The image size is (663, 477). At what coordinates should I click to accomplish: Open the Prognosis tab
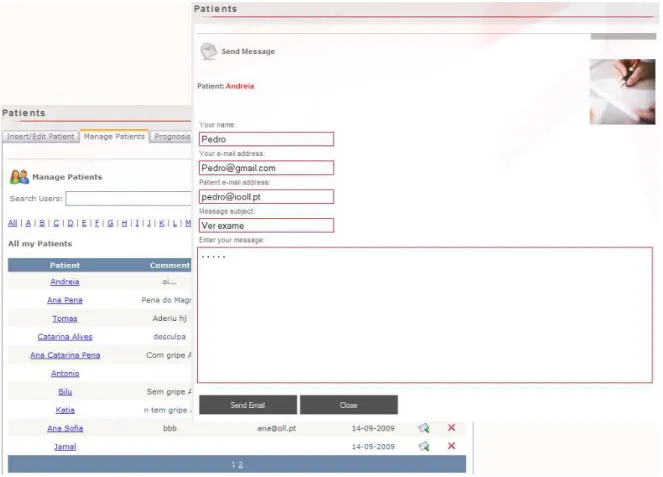pos(172,137)
